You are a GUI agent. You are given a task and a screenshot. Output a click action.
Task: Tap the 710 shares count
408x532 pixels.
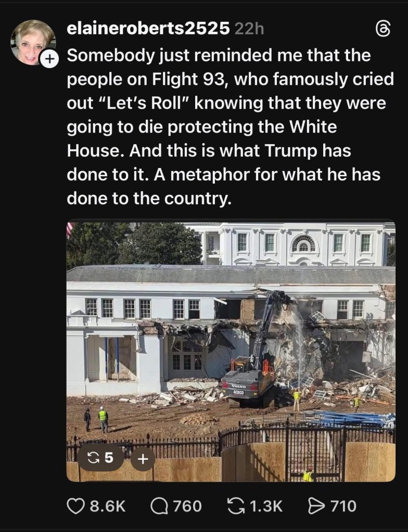coord(343,505)
